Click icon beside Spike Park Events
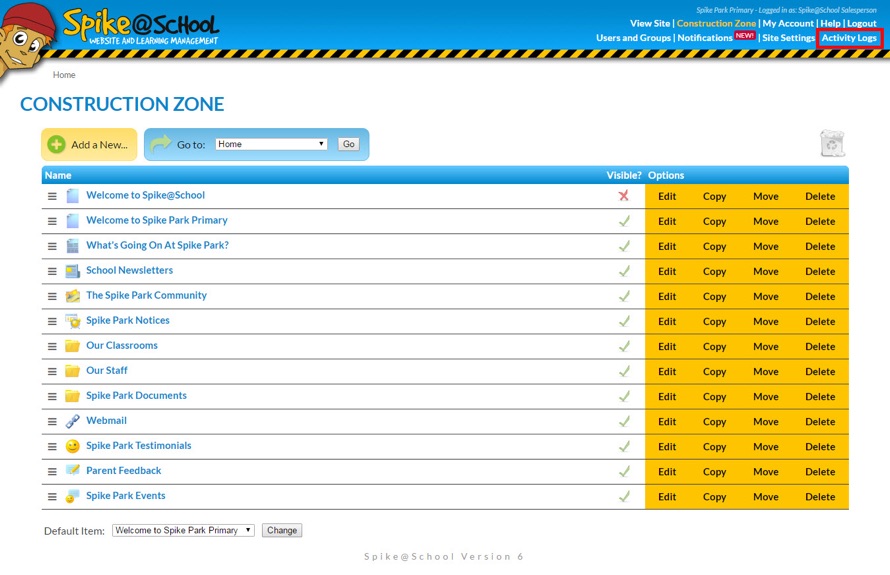This screenshot has width=890, height=575. point(72,496)
